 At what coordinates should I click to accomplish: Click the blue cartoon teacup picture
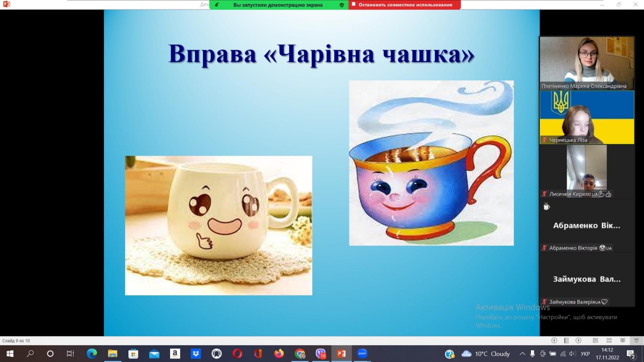431,163
